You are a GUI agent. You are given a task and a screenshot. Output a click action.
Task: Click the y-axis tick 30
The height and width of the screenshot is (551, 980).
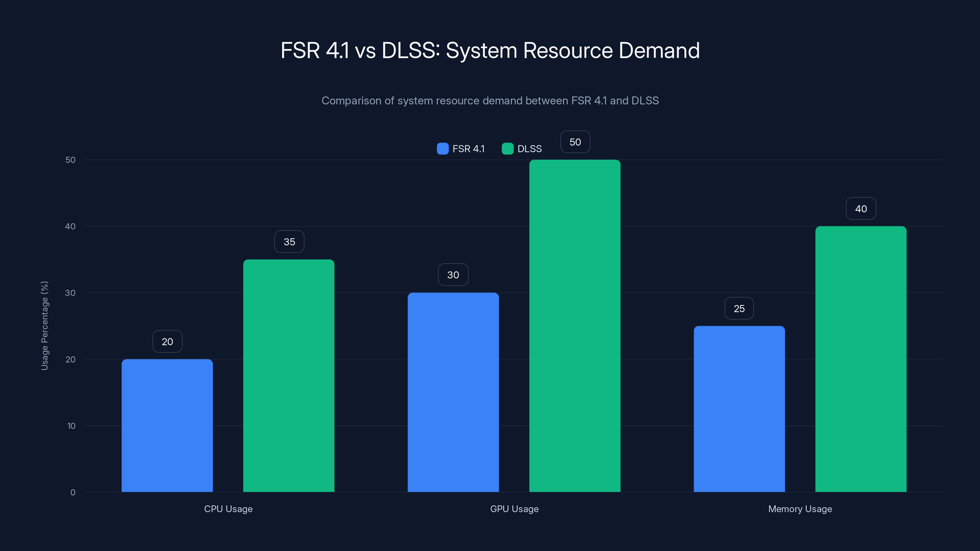pyautogui.click(x=70, y=293)
